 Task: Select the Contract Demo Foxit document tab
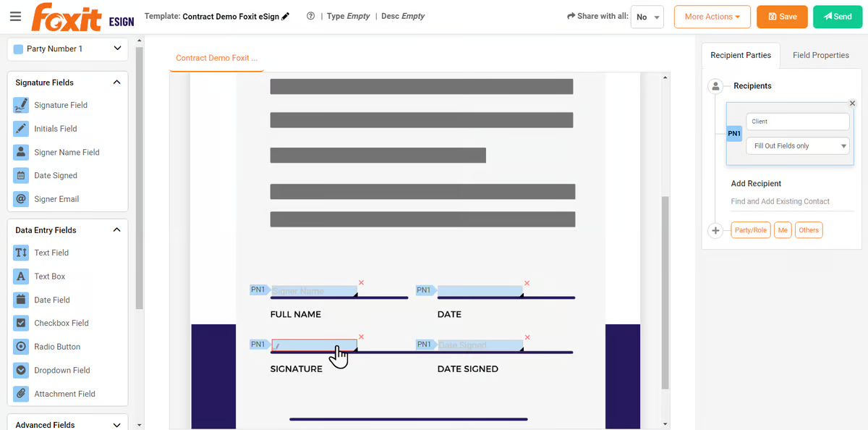216,58
